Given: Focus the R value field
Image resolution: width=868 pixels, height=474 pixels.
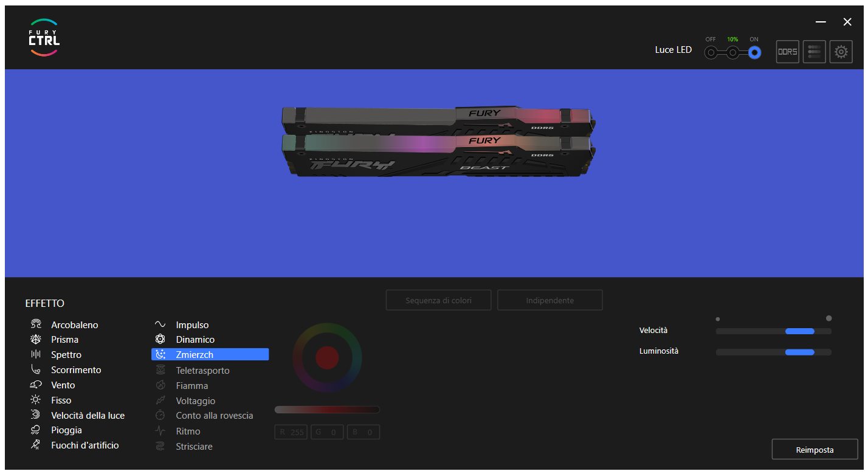Looking at the screenshot, I should (291, 432).
